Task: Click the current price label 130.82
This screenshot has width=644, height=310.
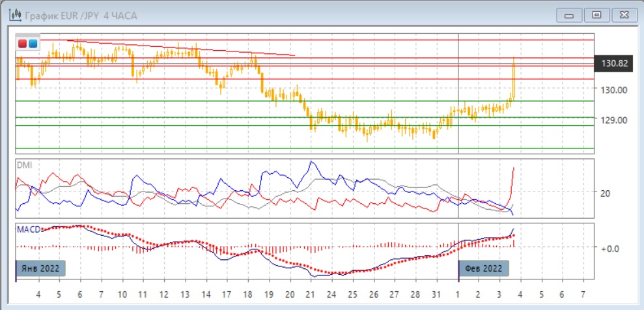Action: click(615, 63)
